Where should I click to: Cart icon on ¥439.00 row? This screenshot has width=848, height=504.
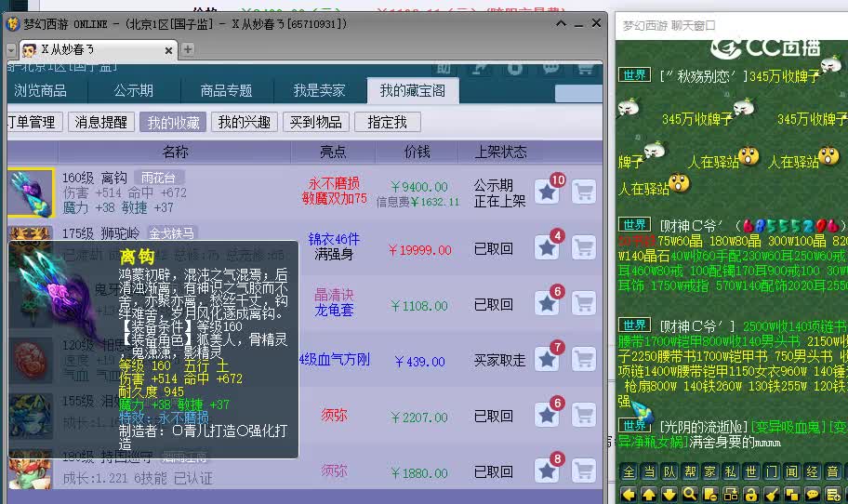(x=584, y=359)
